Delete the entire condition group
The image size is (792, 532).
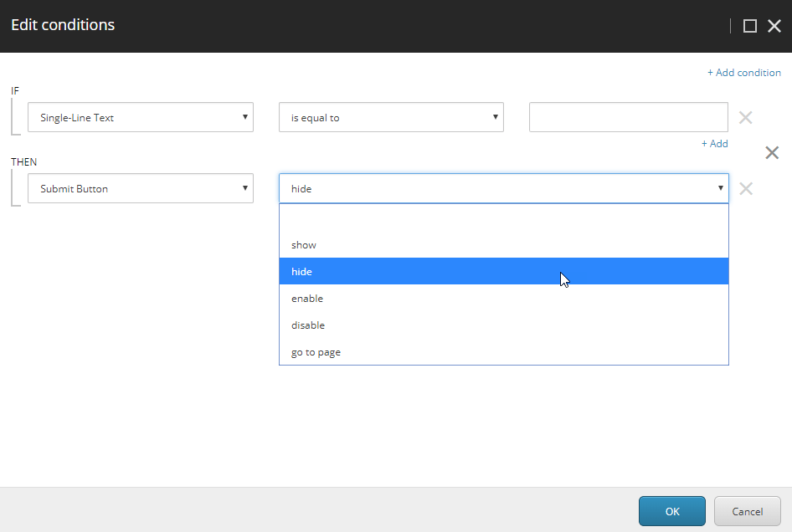(771, 153)
